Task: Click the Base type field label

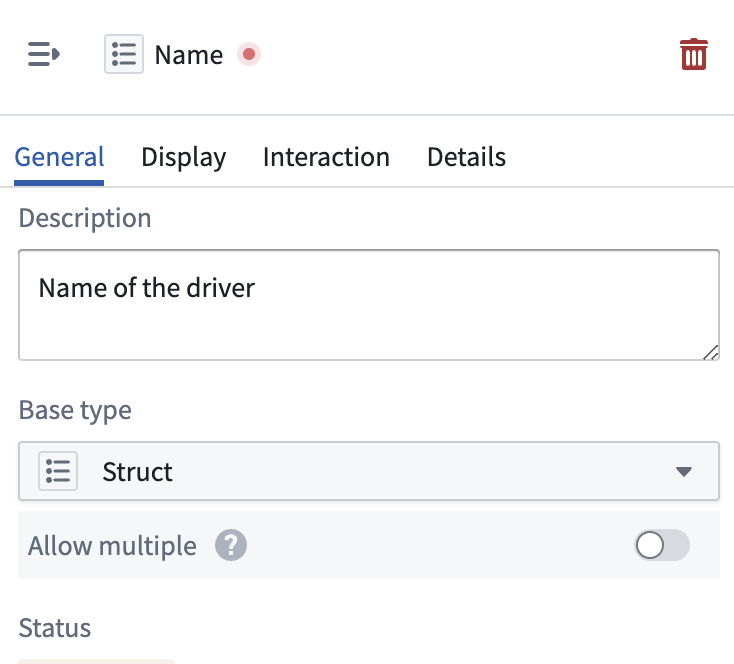Action: [75, 411]
